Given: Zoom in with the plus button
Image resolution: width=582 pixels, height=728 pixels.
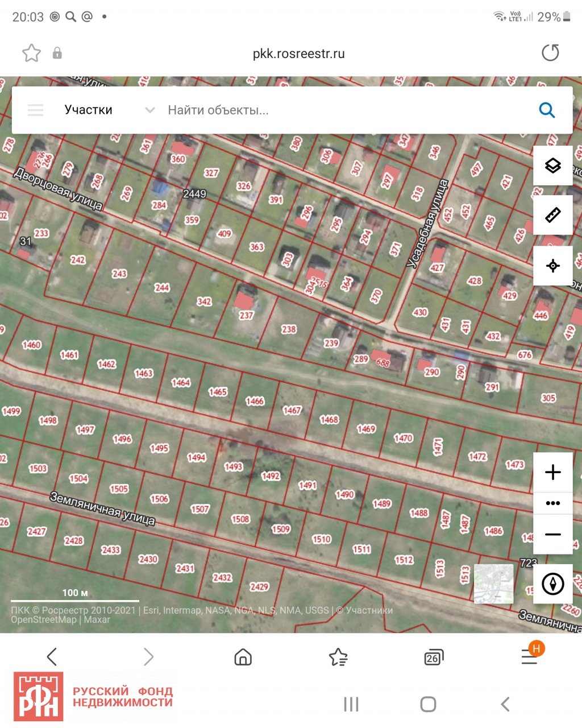Looking at the screenshot, I should click(x=553, y=472).
